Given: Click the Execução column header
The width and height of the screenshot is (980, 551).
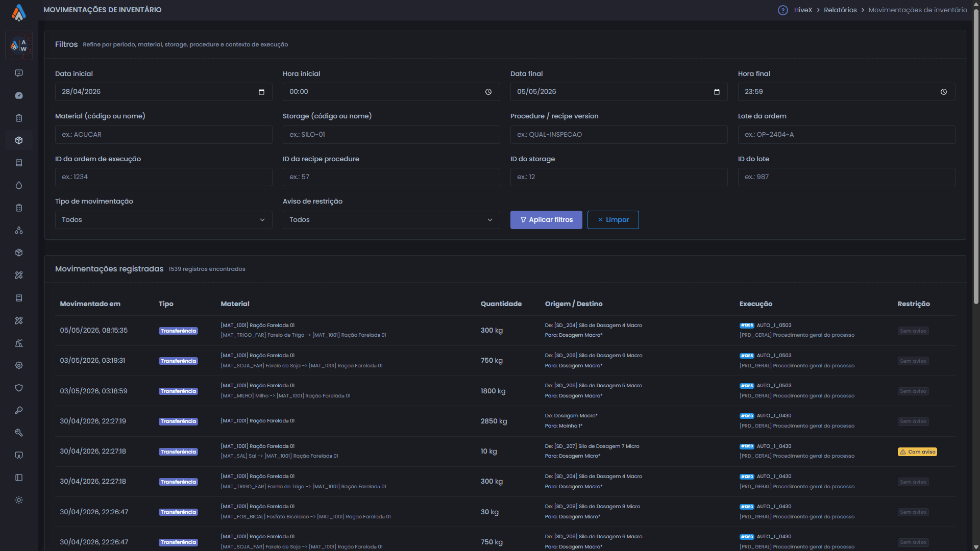Looking at the screenshot, I should pyautogui.click(x=755, y=304).
